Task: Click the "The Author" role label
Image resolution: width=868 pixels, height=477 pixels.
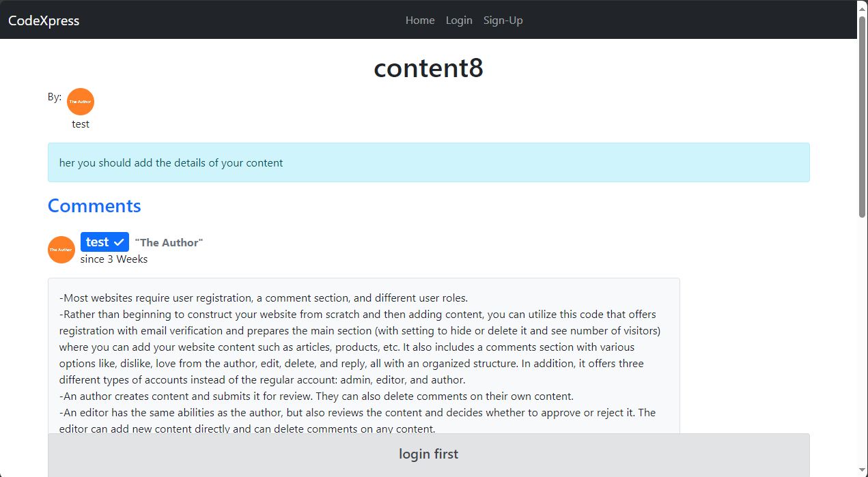Action: [169, 243]
